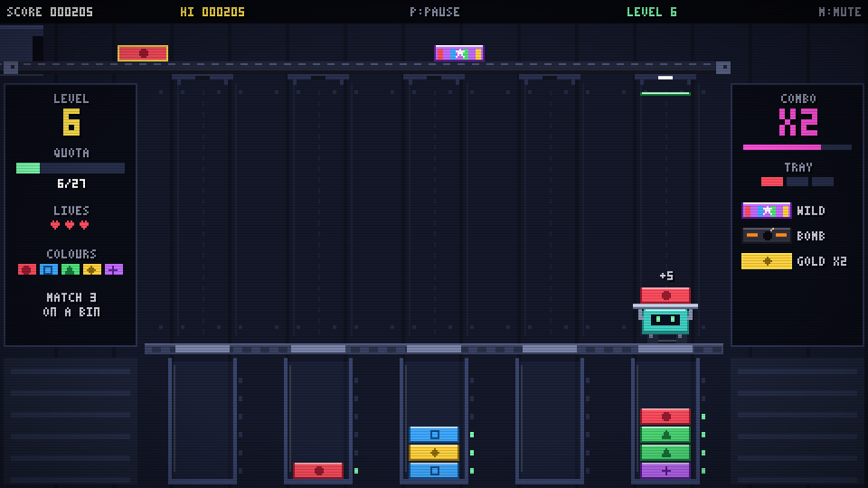Image resolution: width=868 pixels, height=488 pixels.
Task: Click the 6/27 quota count
Action: click(71, 183)
